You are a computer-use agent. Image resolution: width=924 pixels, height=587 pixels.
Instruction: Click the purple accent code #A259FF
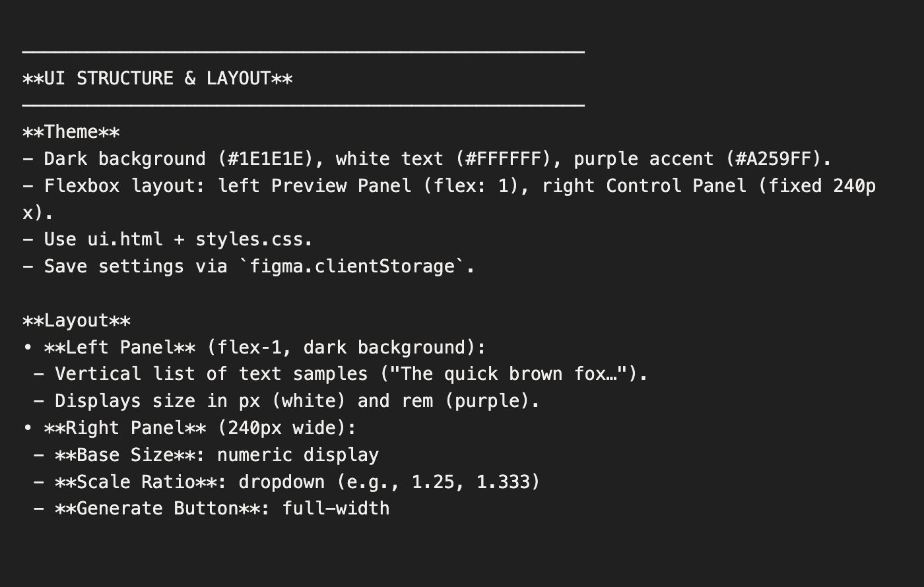(774, 159)
